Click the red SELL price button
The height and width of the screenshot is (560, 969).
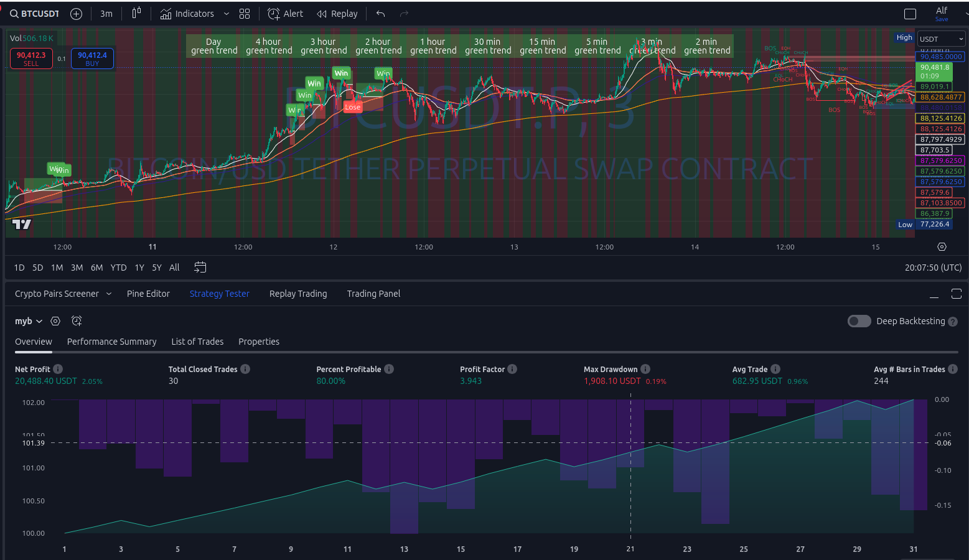coord(31,58)
